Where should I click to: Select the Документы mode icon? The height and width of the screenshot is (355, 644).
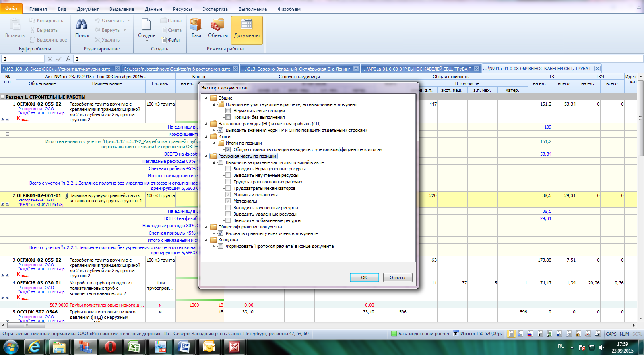247,25
